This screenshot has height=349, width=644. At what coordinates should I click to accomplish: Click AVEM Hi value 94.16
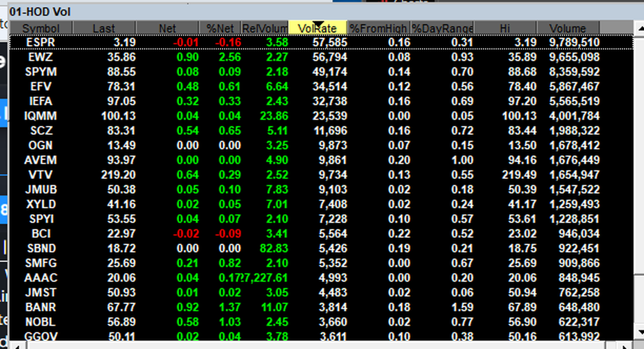click(x=524, y=160)
